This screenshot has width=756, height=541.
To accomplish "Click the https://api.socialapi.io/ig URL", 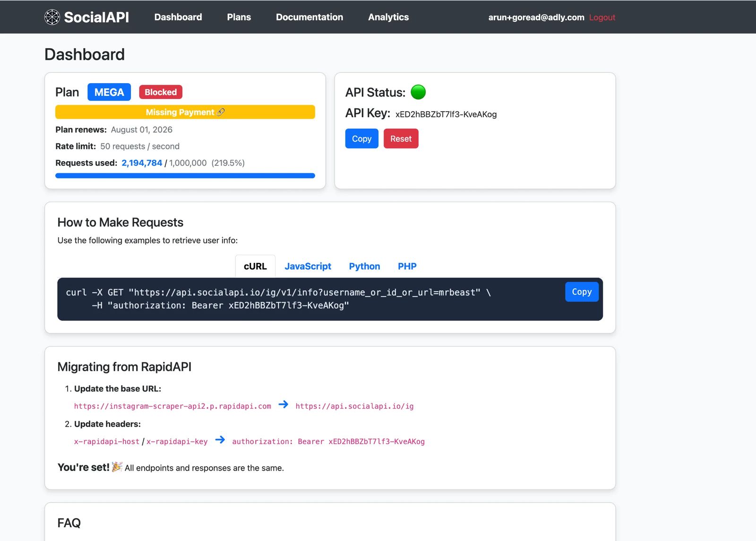I will (354, 406).
